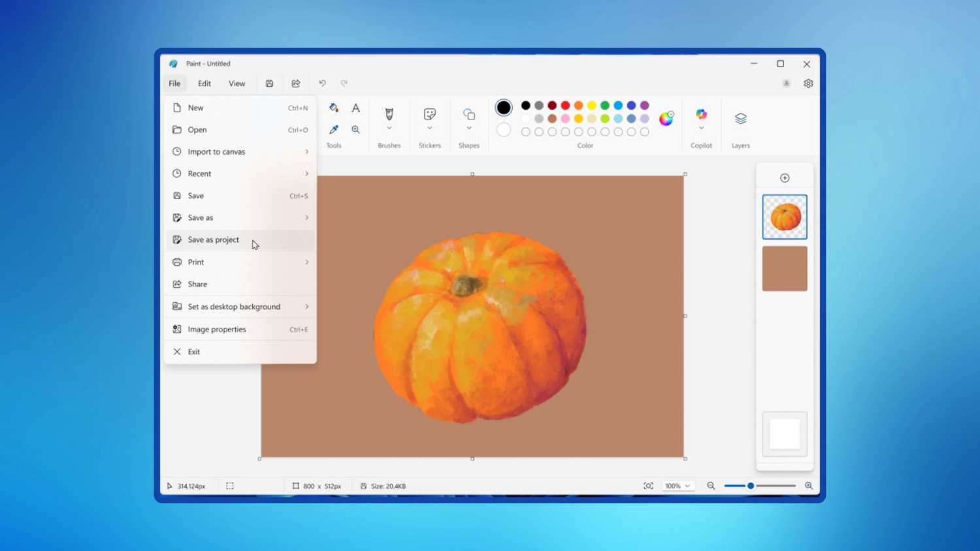Toggle the Layers panel
The height and width of the screenshot is (551, 980).
click(x=740, y=118)
